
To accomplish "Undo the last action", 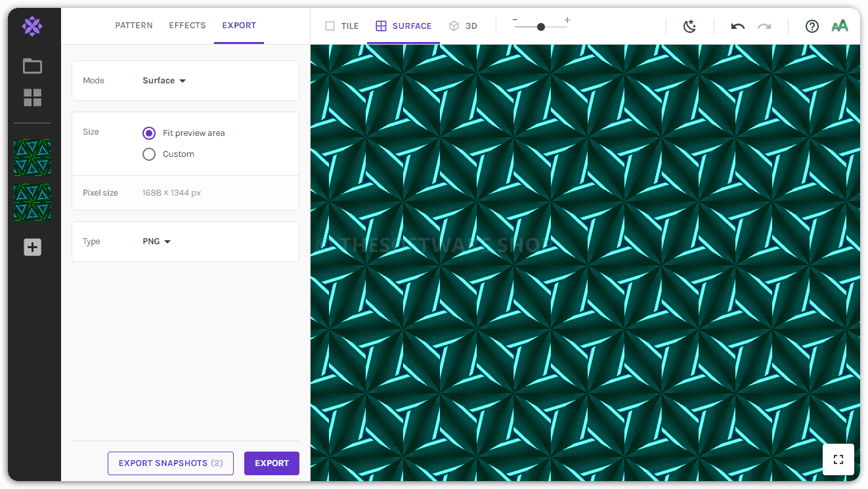I will (x=738, y=26).
